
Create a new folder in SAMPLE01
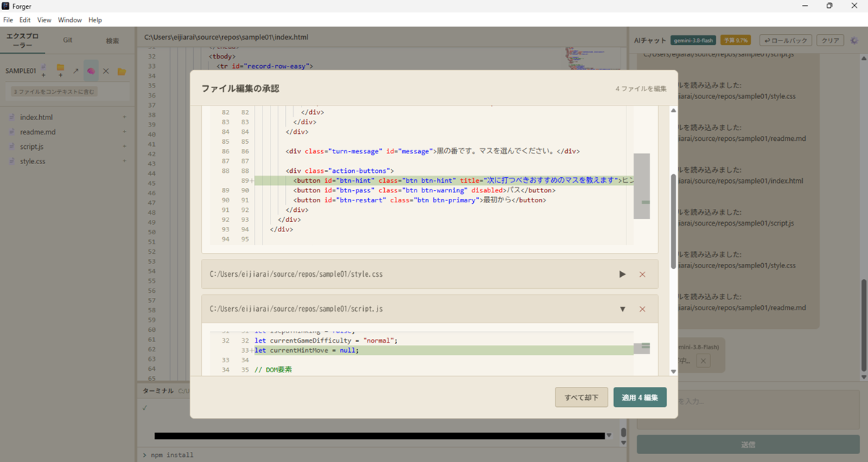coord(61,71)
